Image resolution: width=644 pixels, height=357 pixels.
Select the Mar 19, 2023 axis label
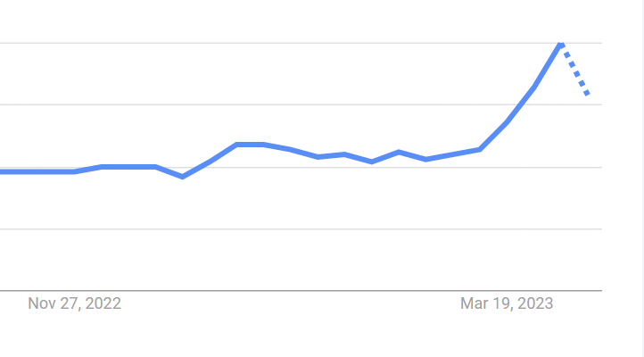point(507,303)
